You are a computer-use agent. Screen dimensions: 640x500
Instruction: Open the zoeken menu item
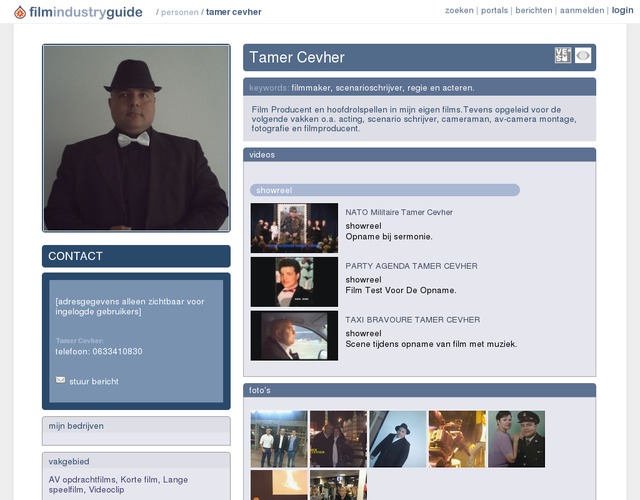pos(459,10)
